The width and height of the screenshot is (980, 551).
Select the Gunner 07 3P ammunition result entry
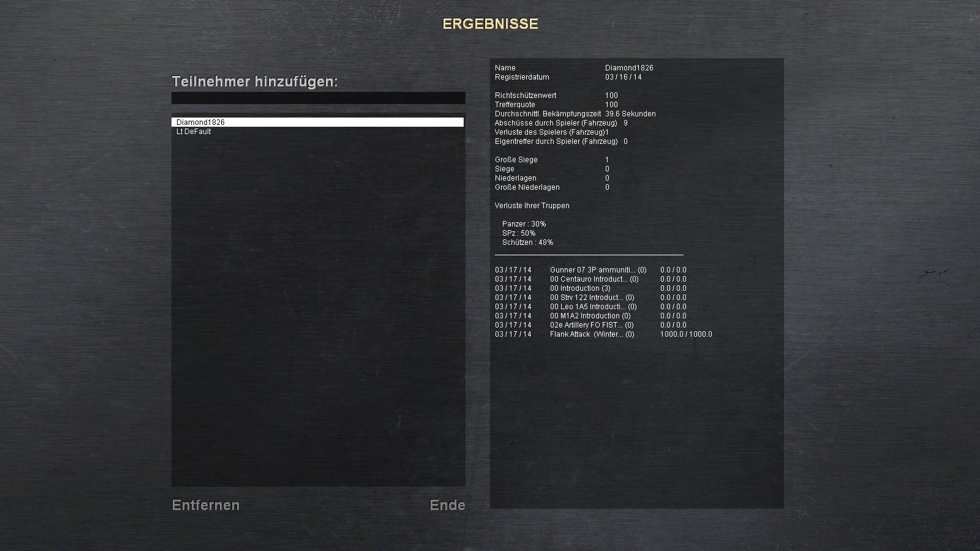597,270
